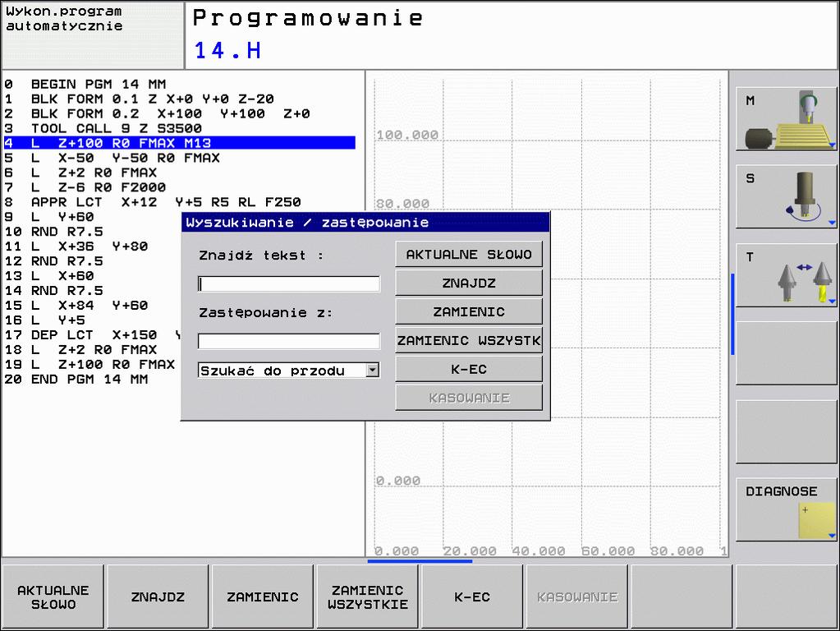Select line 11 L X+36 Y+80
The height and width of the screenshot is (631, 840).
click(76, 246)
